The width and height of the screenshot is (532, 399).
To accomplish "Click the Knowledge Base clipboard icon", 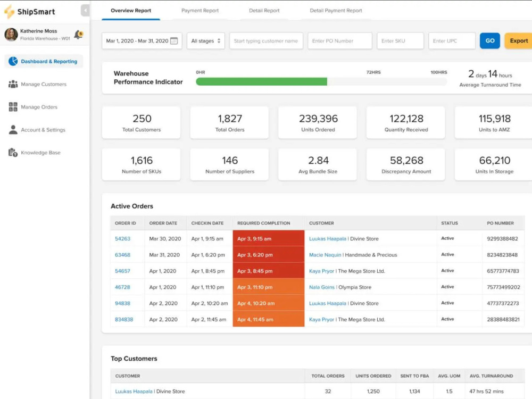I will (x=13, y=153).
